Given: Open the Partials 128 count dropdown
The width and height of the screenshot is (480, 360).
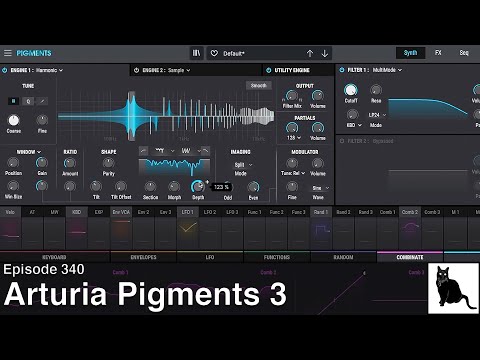Looking at the screenshot, I should [x=294, y=138].
